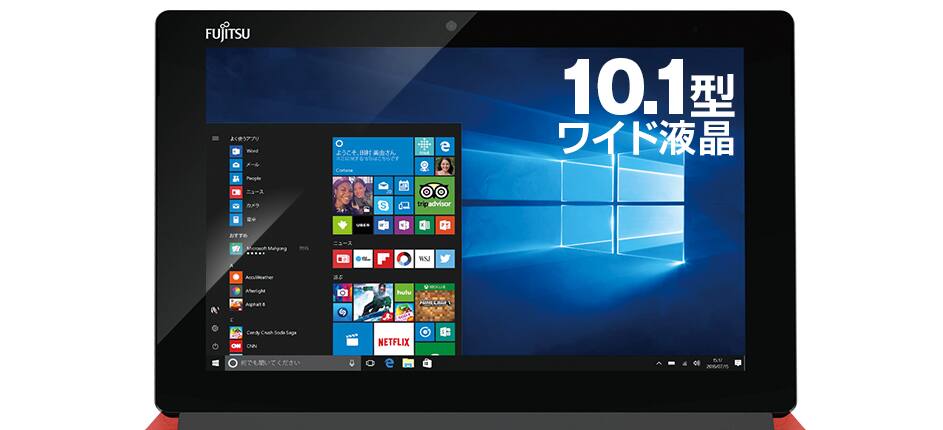Open the Calendar tile
943x430 pixels.
tap(404, 185)
